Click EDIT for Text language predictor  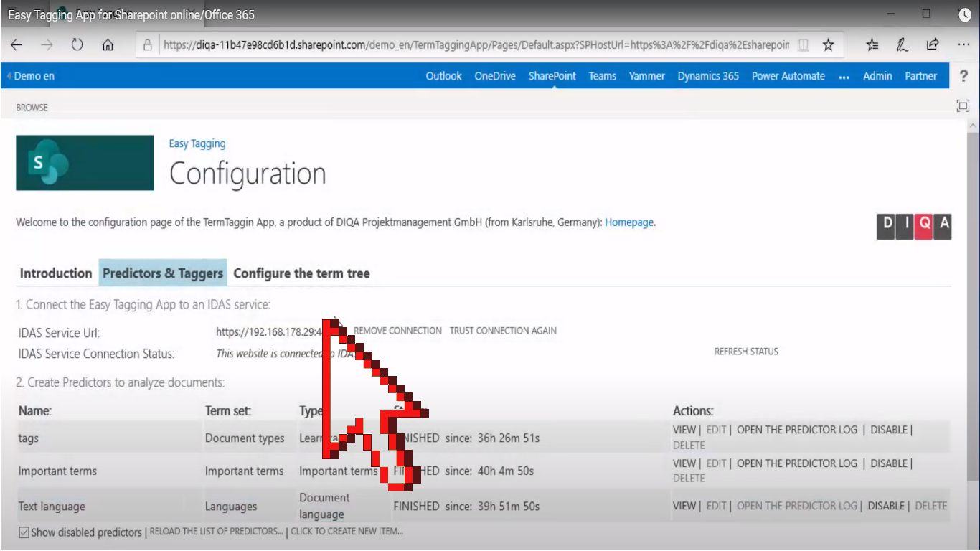tap(716, 506)
